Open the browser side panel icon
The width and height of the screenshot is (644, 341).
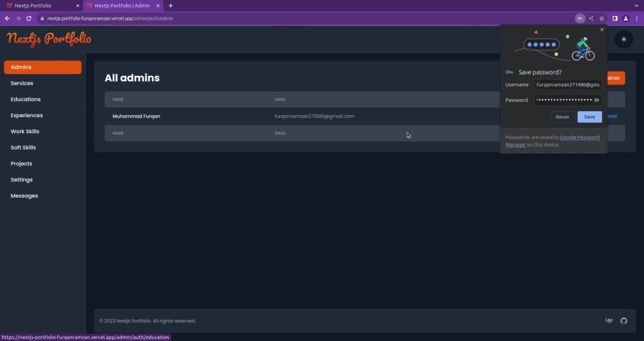click(615, 19)
